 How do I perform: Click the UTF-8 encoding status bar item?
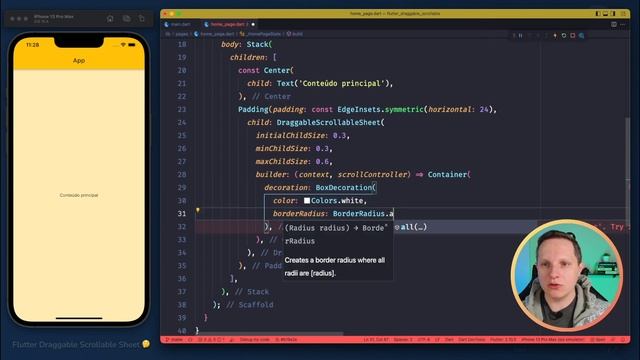coord(424,340)
